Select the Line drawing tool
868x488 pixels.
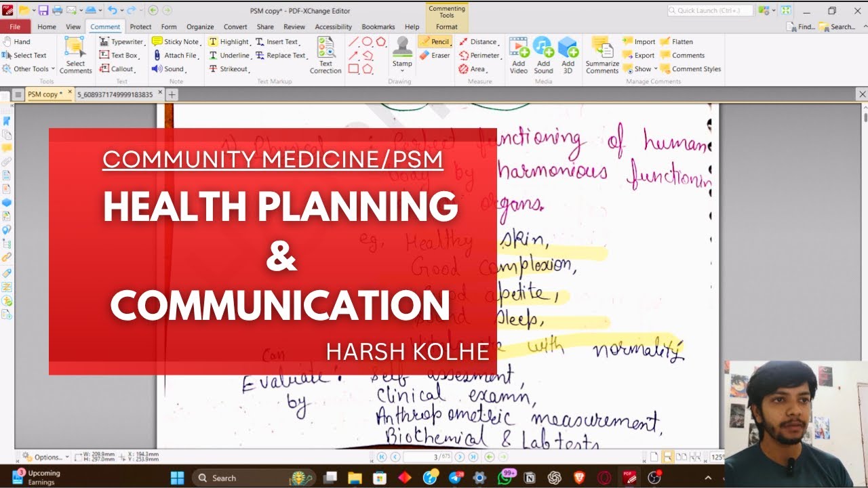click(x=353, y=41)
